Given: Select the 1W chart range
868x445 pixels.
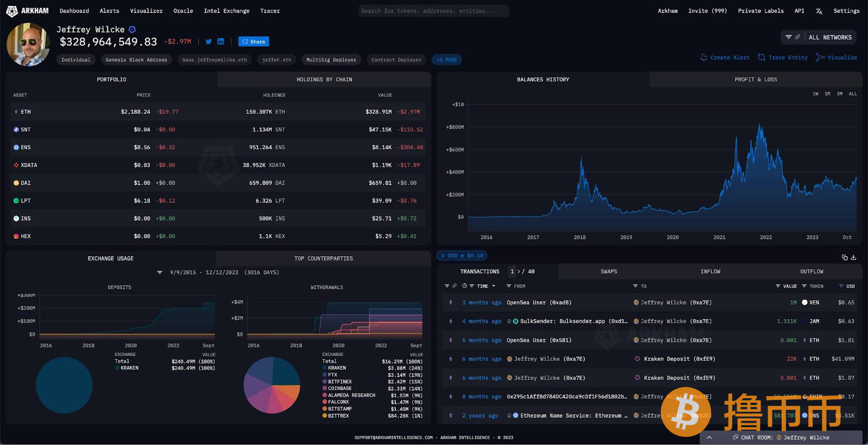Looking at the screenshot, I should 815,94.
